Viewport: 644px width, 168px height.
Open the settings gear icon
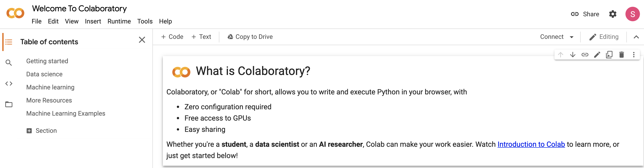click(x=613, y=14)
